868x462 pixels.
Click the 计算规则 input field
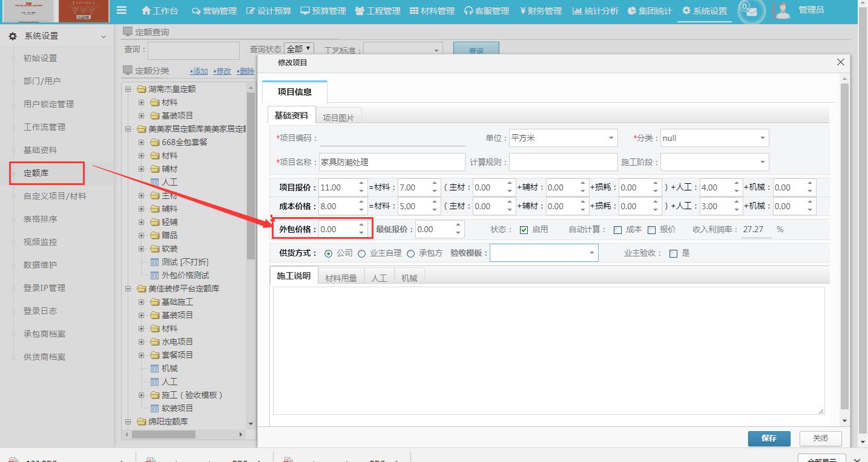click(x=563, y=161)
